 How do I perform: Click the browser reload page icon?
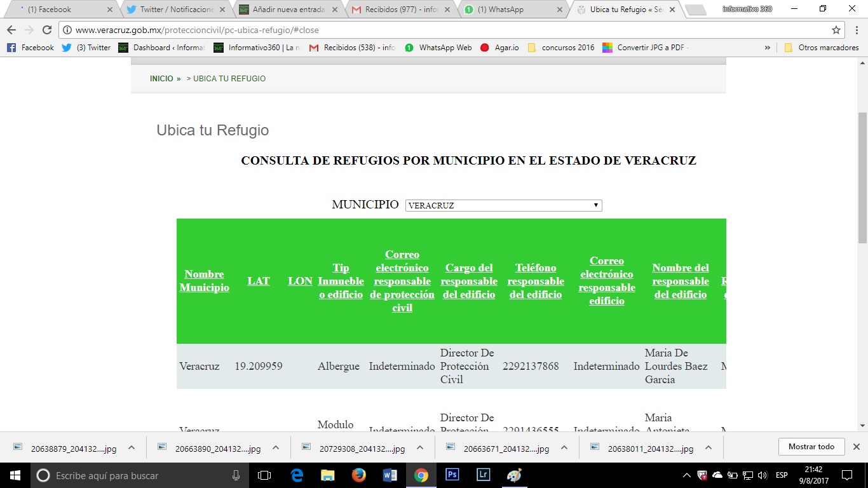pos(46,30)
